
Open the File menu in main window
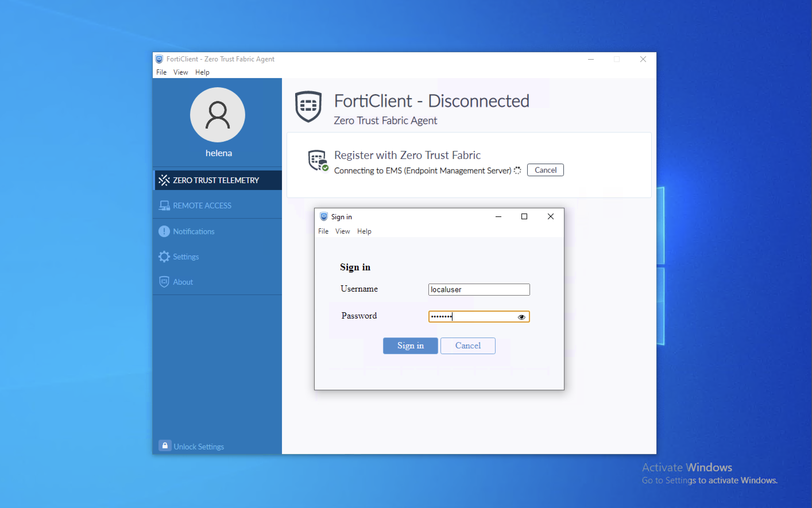161,72
